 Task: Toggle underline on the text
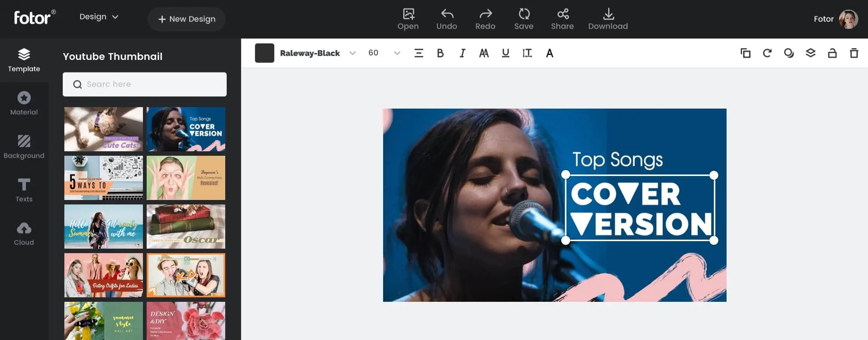click(x=505, y=53)
